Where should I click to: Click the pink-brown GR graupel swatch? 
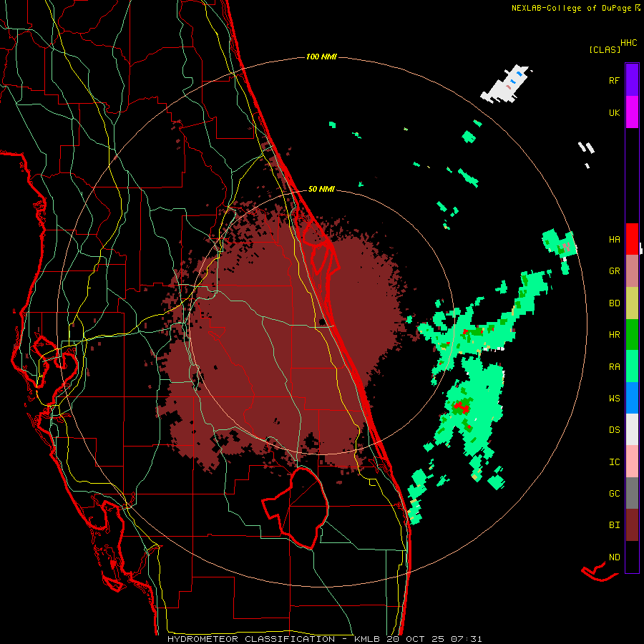[x=632, y=271]
